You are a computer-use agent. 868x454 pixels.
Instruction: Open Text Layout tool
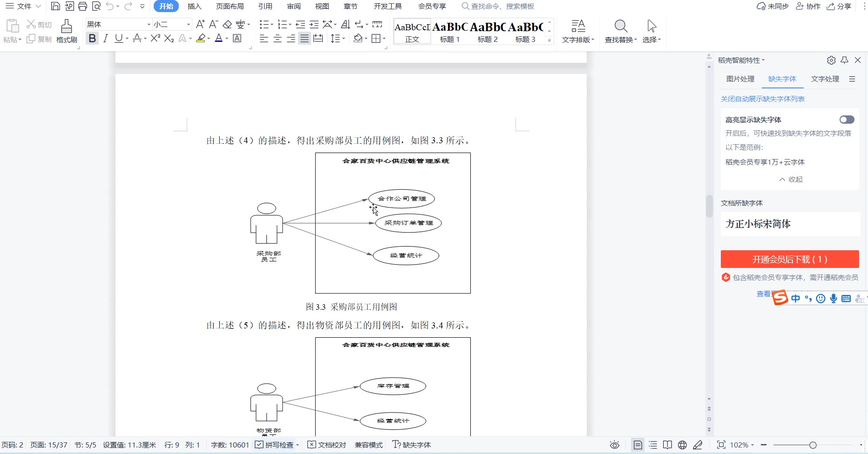coord(578,31)
